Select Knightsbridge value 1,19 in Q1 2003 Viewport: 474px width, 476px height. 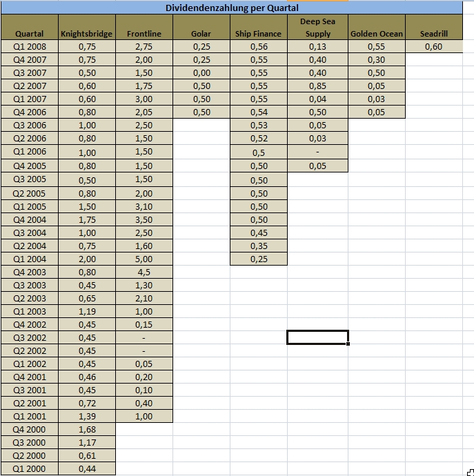pos(87,311)
